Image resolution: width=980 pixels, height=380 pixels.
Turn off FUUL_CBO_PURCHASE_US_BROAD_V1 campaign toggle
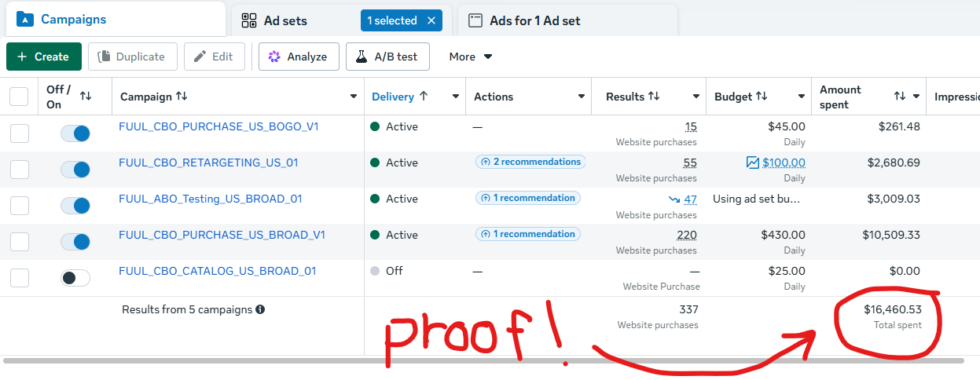75,242
